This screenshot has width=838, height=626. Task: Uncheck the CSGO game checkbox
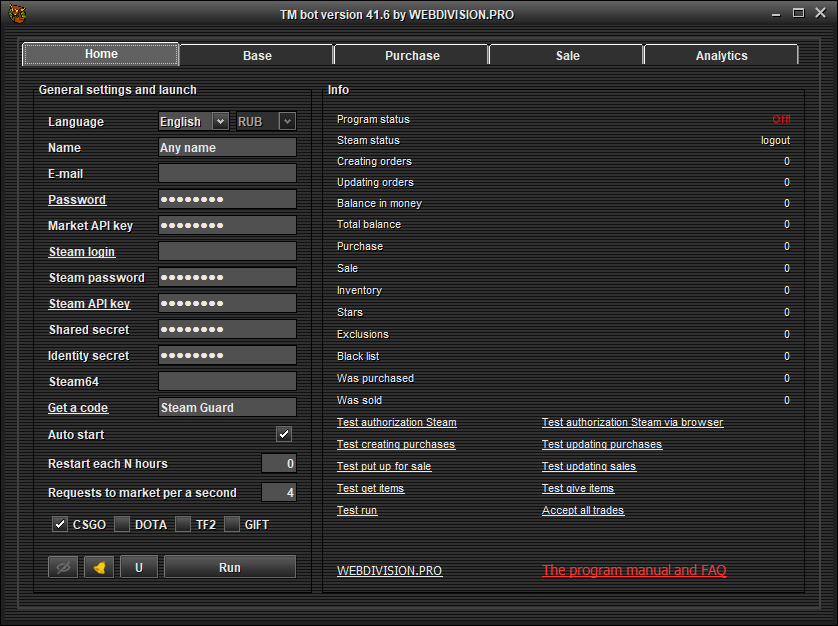click(x=60, y=524)
